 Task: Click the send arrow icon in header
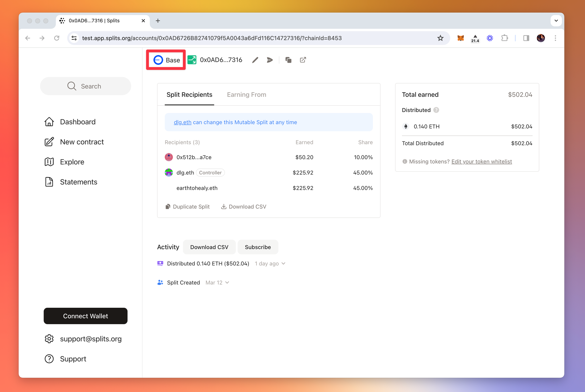(x=270, y=60)
